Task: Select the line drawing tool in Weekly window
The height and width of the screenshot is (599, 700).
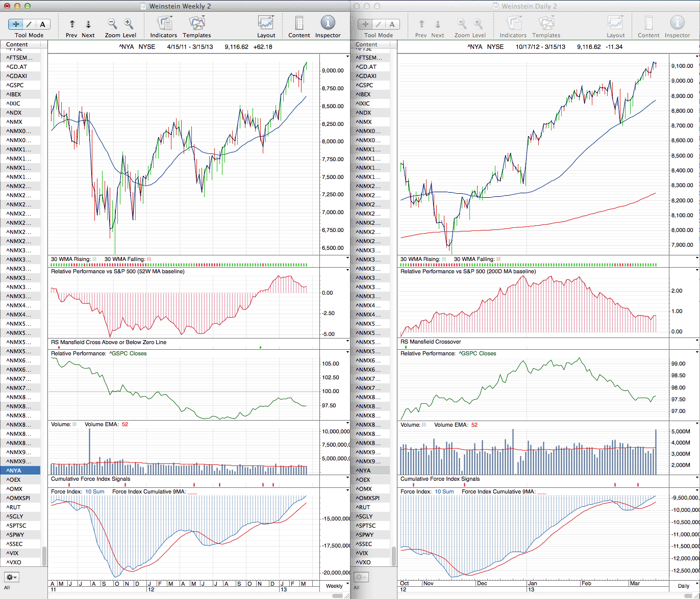Action: 29,24
